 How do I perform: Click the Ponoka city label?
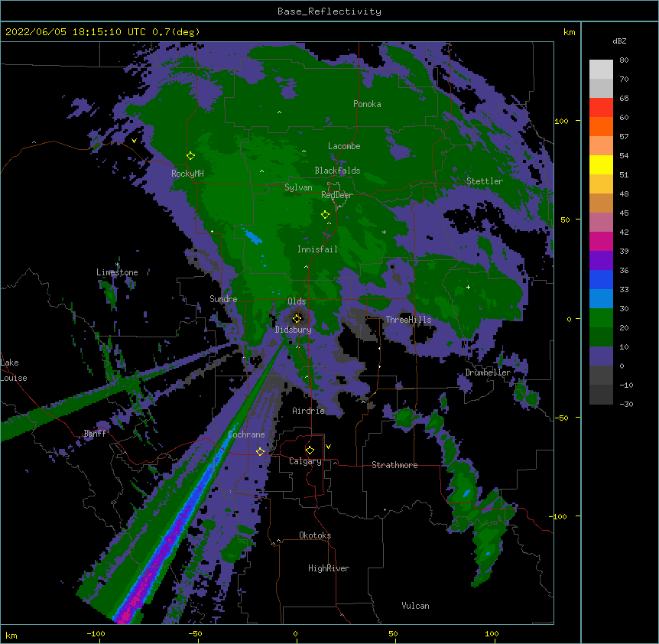367,104
